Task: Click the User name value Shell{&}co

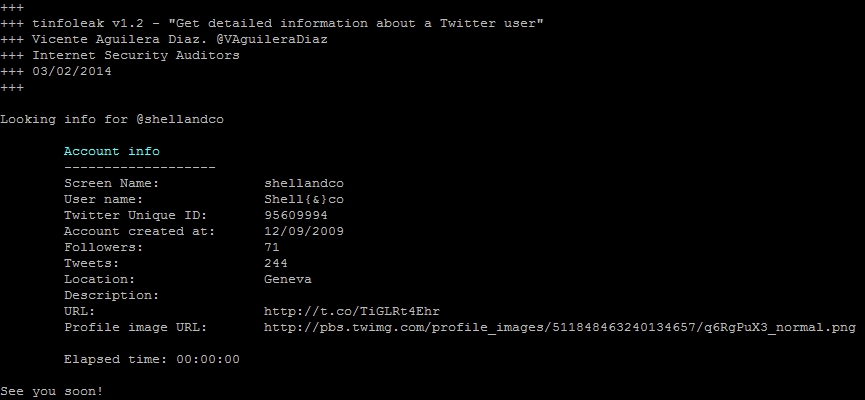Action: tap(303, 199)
